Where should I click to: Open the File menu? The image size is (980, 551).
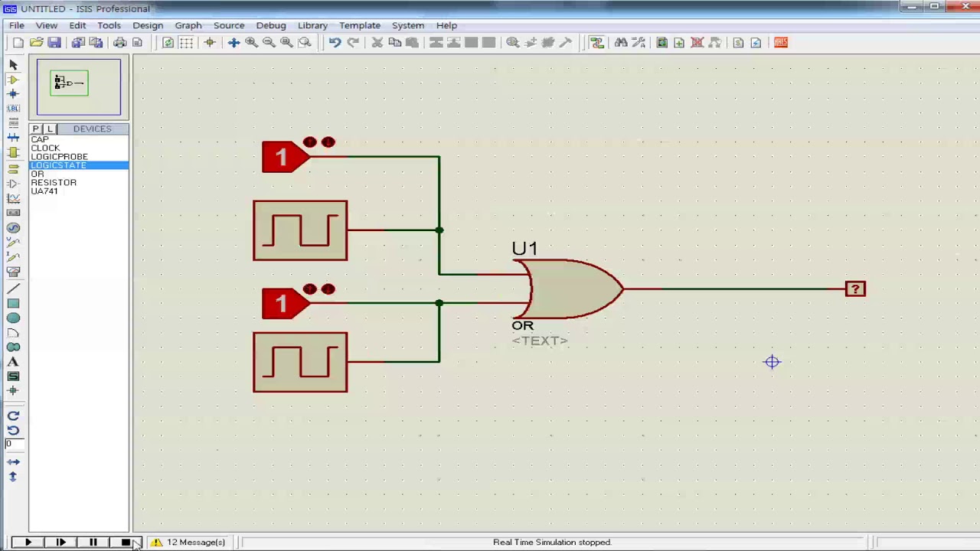(x=16, y=25)
